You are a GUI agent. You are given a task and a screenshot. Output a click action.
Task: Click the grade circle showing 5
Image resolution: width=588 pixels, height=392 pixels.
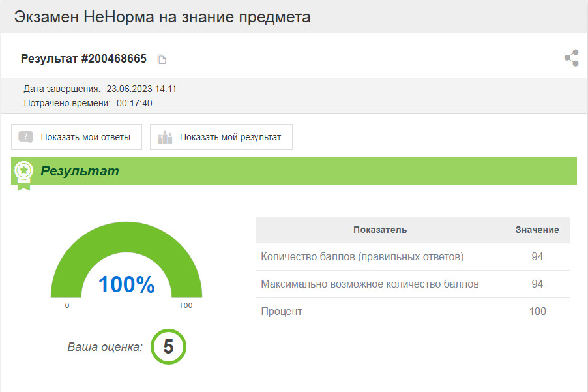click(168, 346)
